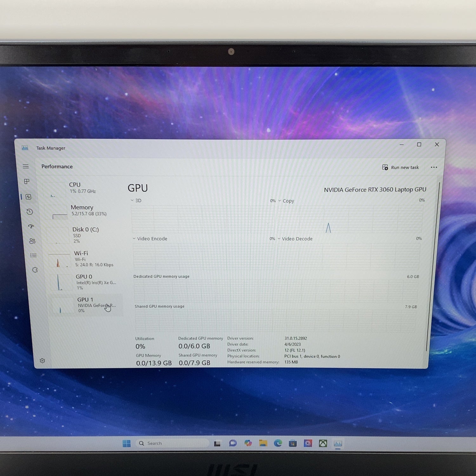
Task: Click the GPU details pane vertical scrollbar
Action: click(433, 267)
